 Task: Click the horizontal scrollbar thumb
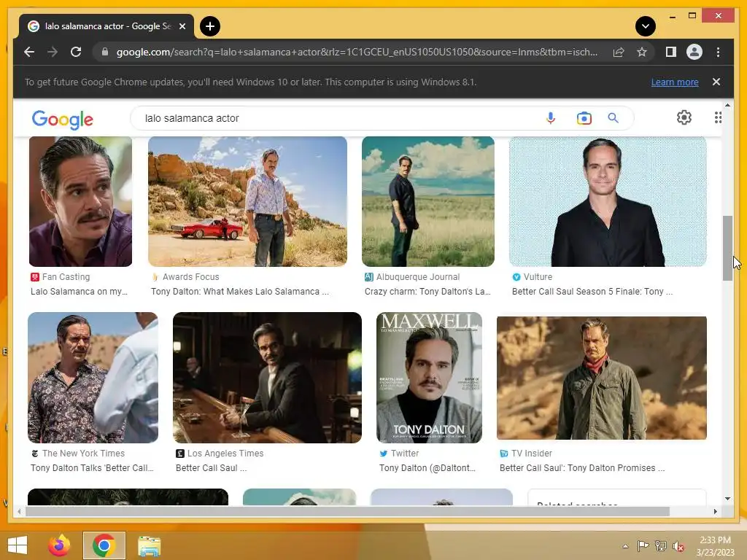coord(347,511)
